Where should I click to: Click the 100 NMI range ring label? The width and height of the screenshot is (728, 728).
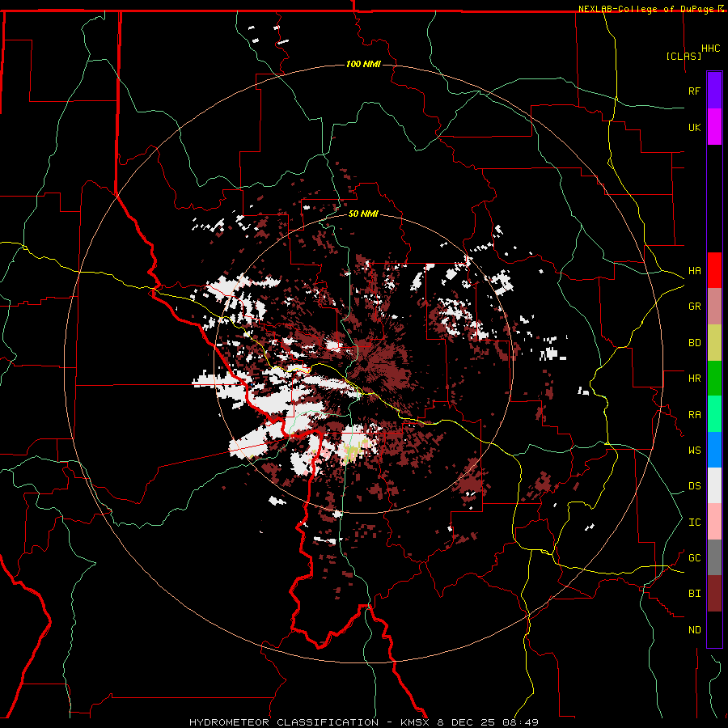pos(363,64)
